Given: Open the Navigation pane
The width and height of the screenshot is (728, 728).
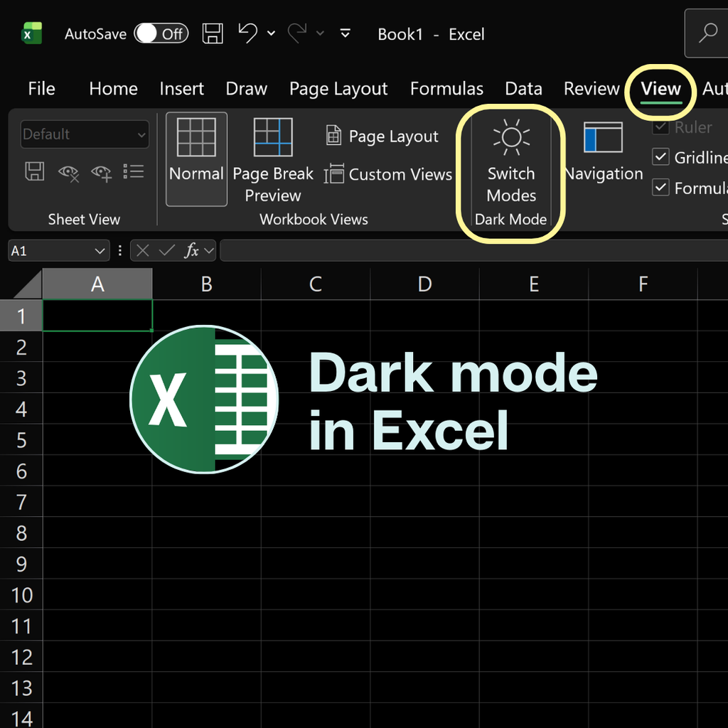Looking at the screenshot, I should click(x=604, y=152).
